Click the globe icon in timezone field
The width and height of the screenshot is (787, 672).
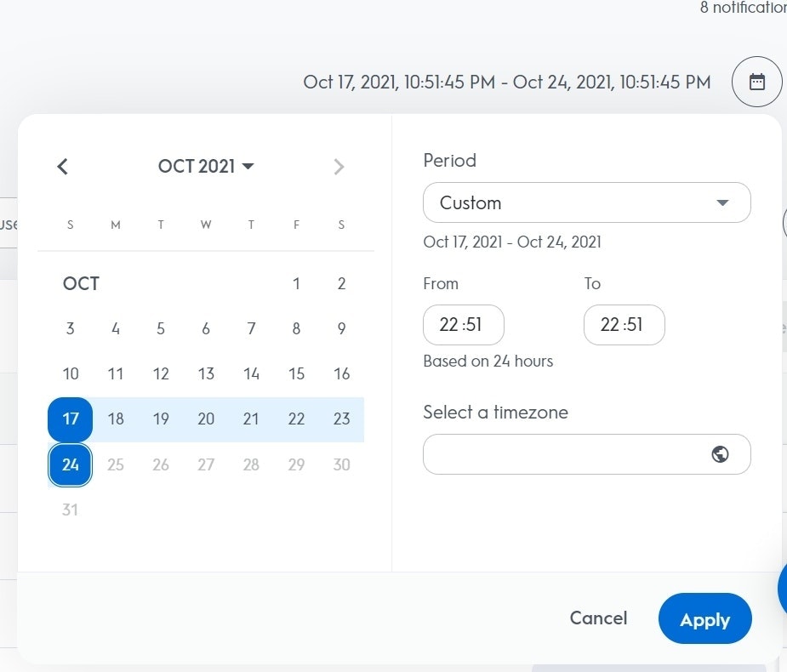click(x=720, y=454)
